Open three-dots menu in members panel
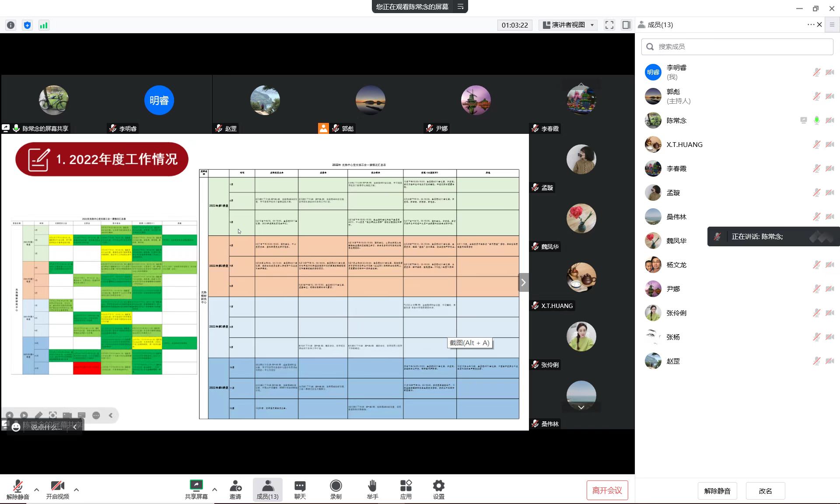 pos(810,25)
